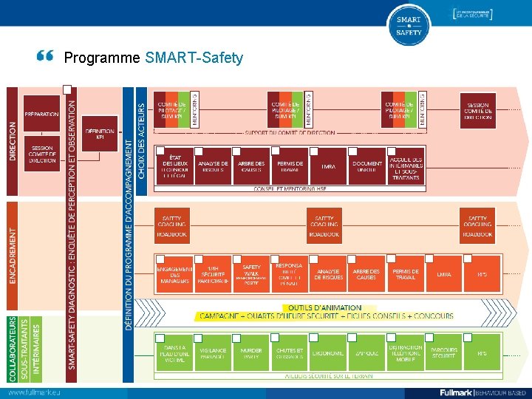532x399 pixels.
Task: Click the orange Arbre des causes tile
Action: (366, 274)
